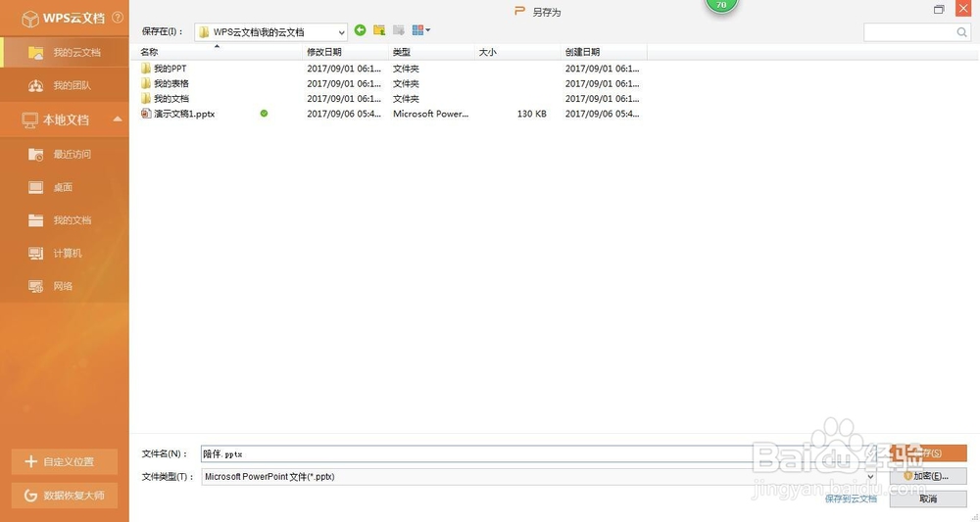This screenshot has height=522, width=980.
Task: Sort by the 类型 column header
Action: (432, 52)
